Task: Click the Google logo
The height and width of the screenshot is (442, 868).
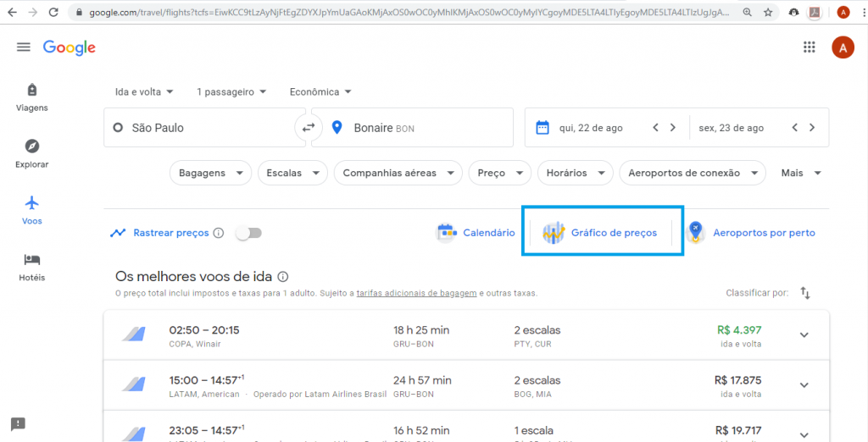Action: coord(70,47)
